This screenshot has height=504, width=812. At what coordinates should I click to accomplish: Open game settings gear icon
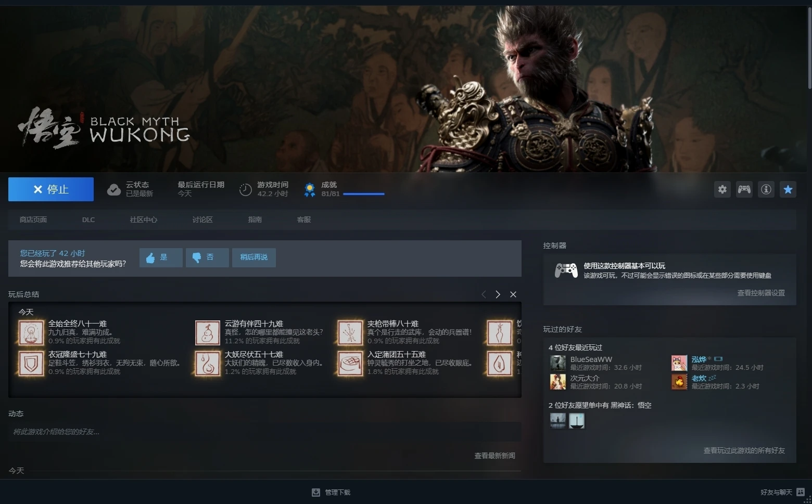click(x=722, y=189)
